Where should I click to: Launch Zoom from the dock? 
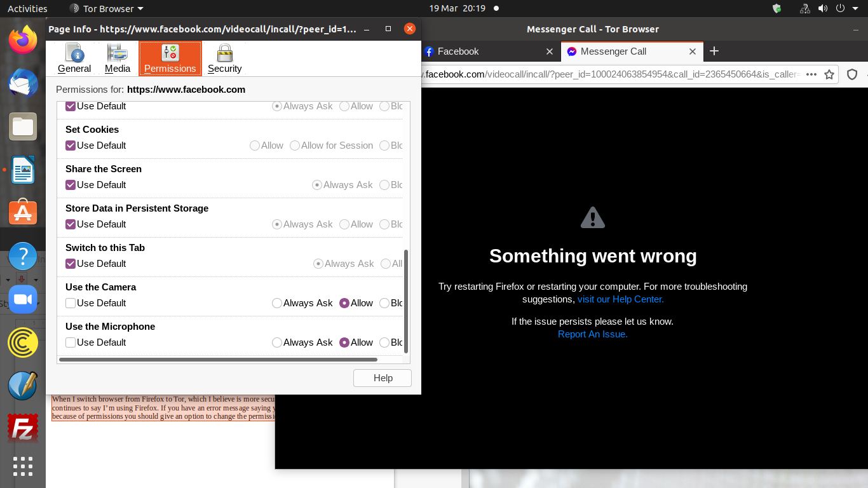(x=23, y=299)
